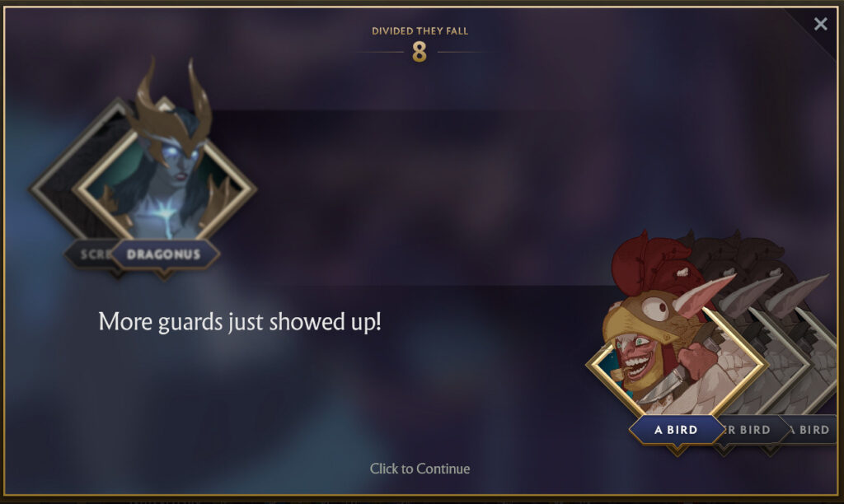The image size is (844, 504).
Task: Click the knife held by the bird character
Action: click(658, 389)
